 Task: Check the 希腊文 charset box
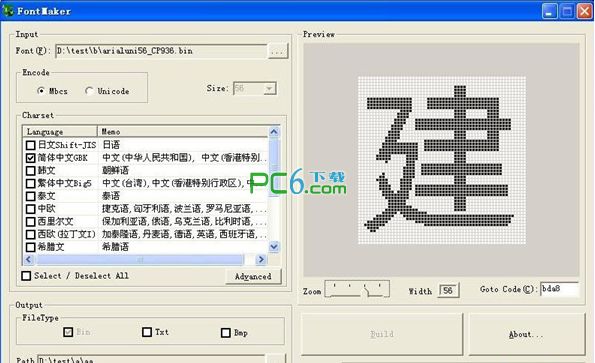pos(31,247)
